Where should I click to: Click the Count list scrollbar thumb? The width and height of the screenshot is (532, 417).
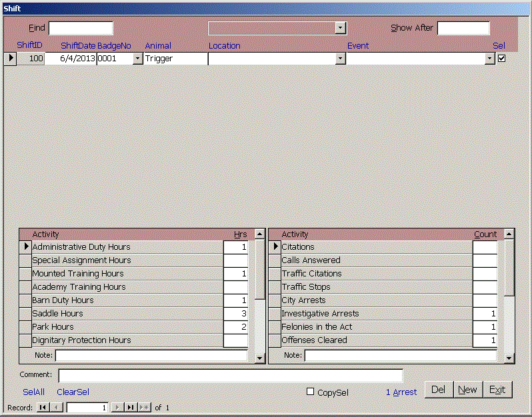tap(509, 268)
